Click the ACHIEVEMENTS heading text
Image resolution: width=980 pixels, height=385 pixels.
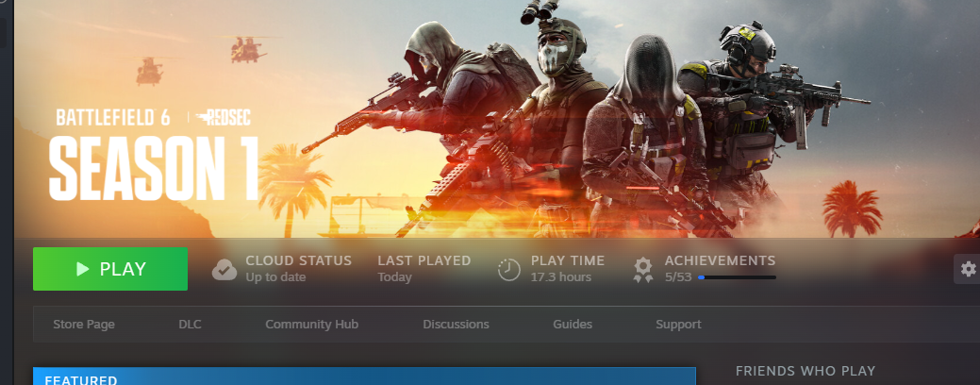pos(720,260)
